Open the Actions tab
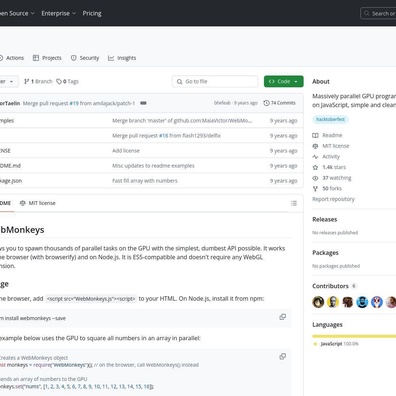 pos(12,58)
